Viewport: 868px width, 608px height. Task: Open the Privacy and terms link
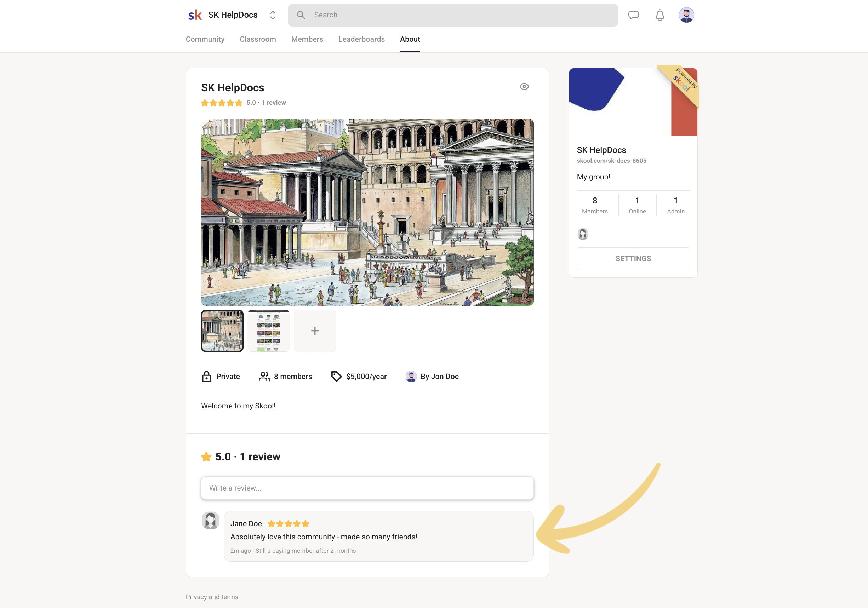point(212,597)
